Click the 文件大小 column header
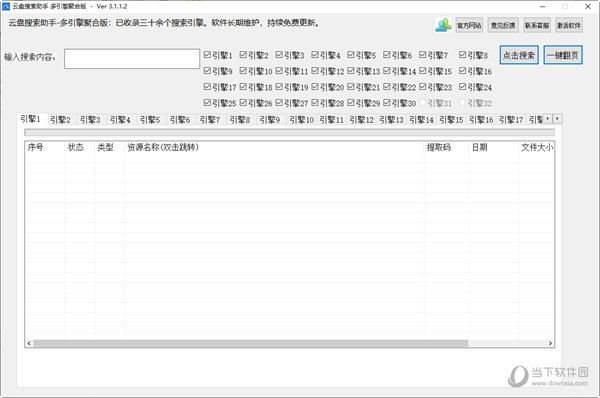The image size is (600, 398). (536, 147)
